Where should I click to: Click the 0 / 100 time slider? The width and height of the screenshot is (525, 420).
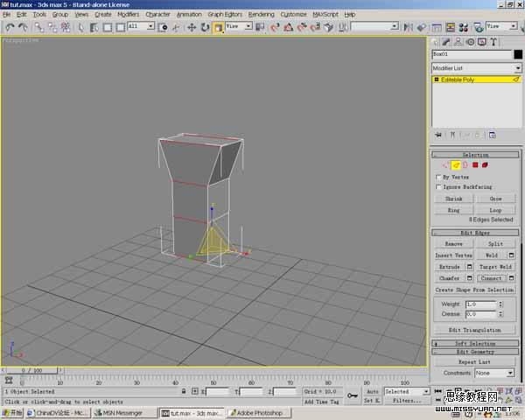point(31,370)
